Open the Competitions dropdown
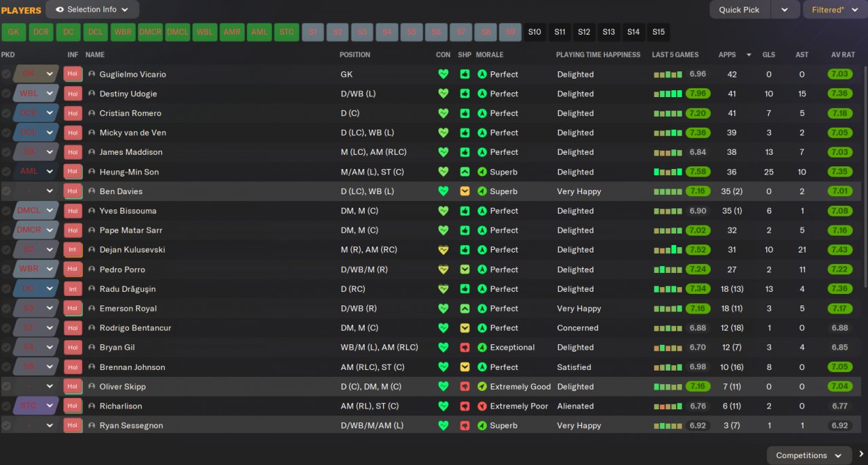 809,455
